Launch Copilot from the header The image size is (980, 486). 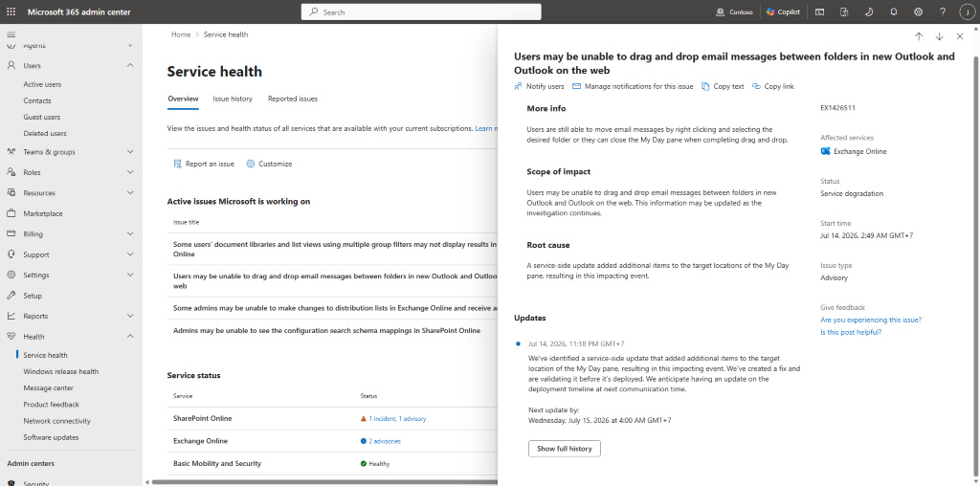pyautogui.click(x=783, y=11)
